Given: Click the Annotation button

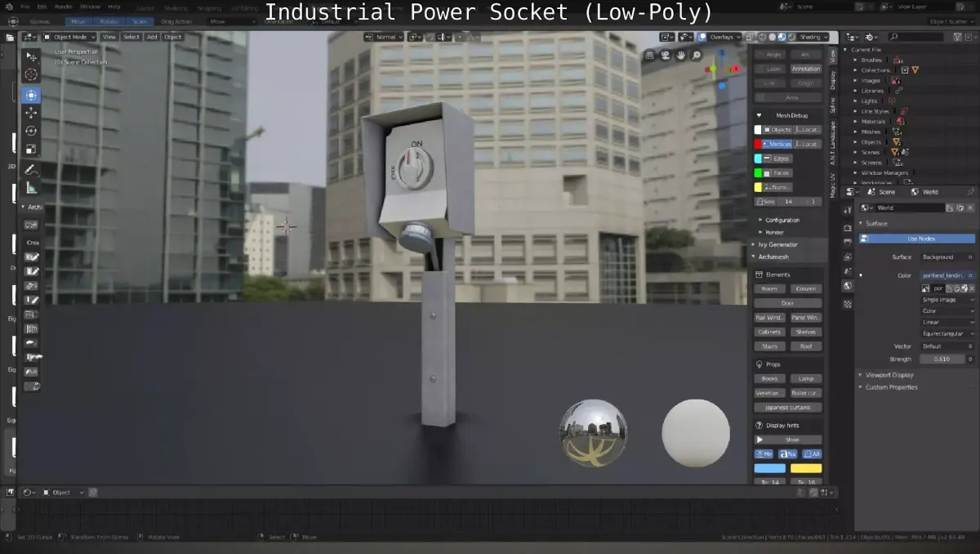Looking at the screenshot, I should (x=806, y=69).
